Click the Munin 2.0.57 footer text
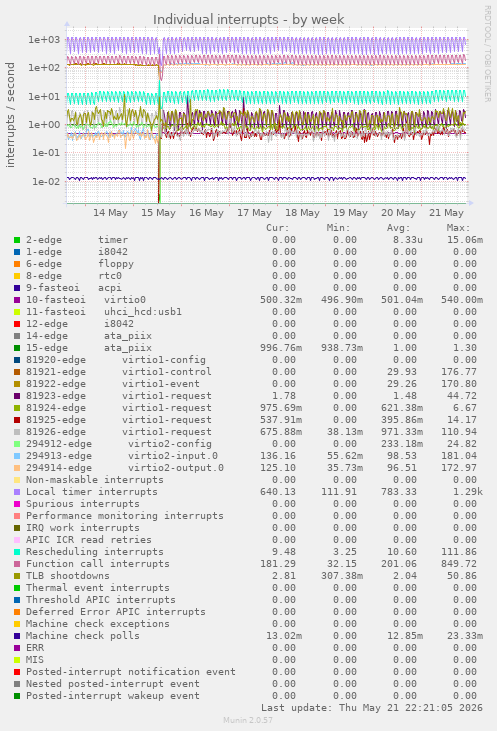The image size is (497, 731). [x=248, y=720]
